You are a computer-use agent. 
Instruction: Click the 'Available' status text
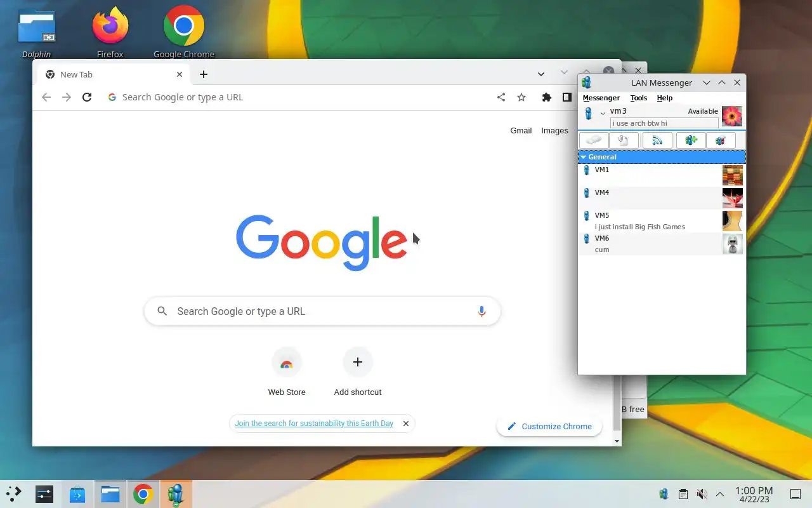click(703, 111)
